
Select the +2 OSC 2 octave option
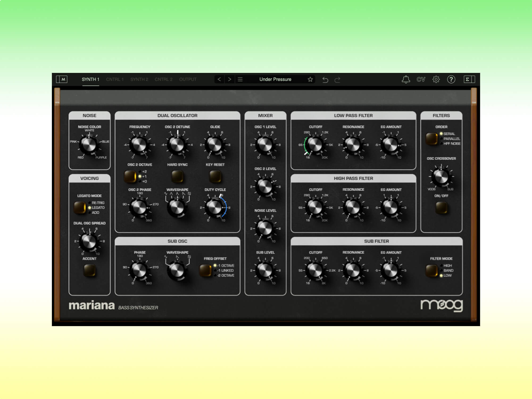point(143,172)
